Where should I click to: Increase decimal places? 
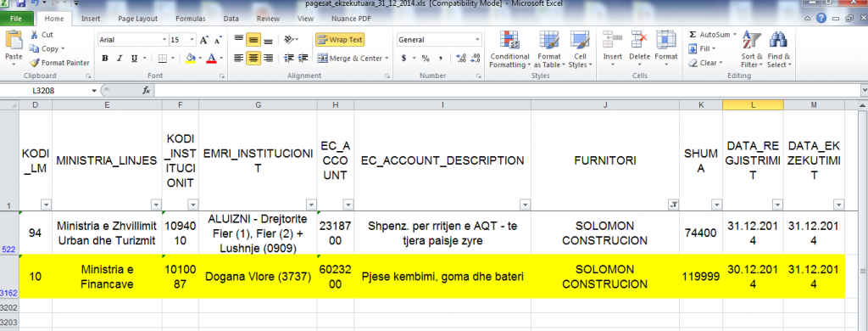coord(460,59)
